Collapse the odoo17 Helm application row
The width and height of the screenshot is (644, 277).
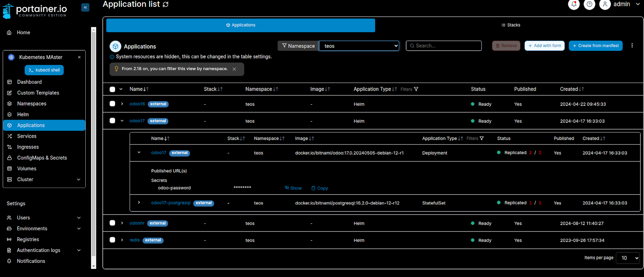click(x=122, y=121)
